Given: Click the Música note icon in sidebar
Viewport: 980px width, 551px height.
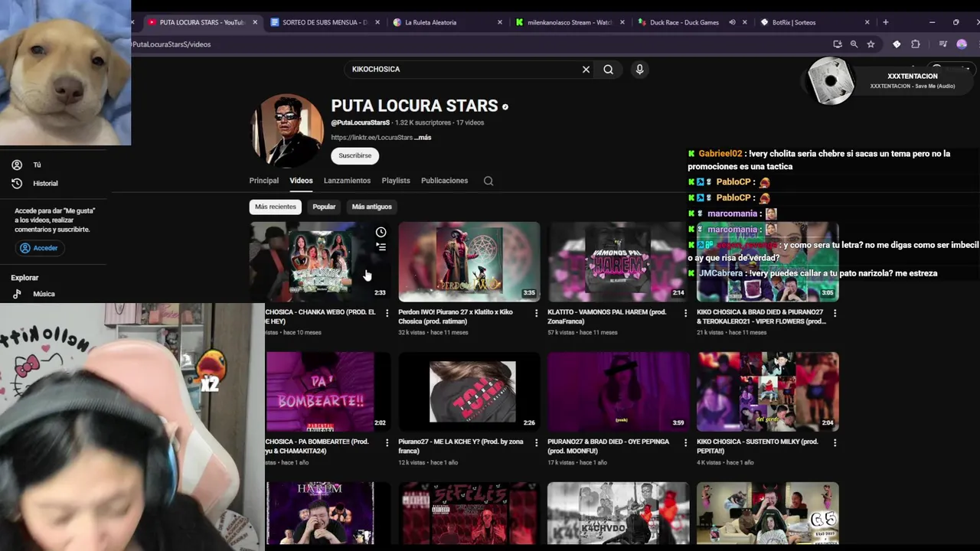Looking at the screenshot, I should tap(17, 294).
